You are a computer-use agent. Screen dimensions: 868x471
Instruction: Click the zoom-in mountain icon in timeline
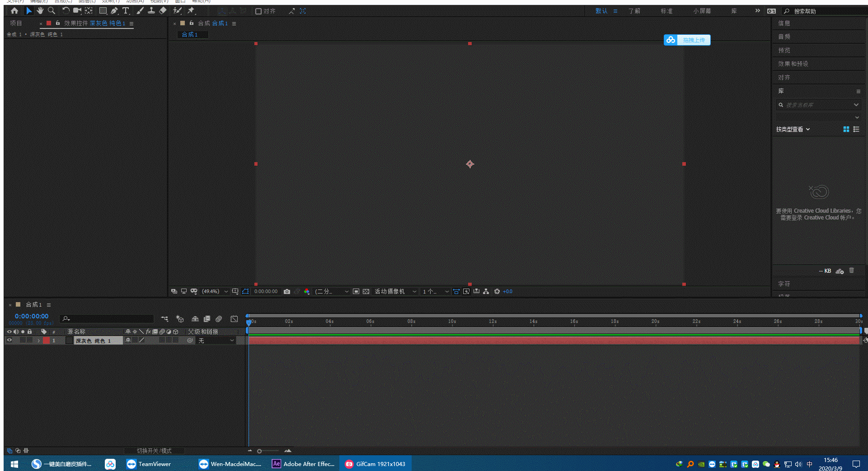pos(288,451)
